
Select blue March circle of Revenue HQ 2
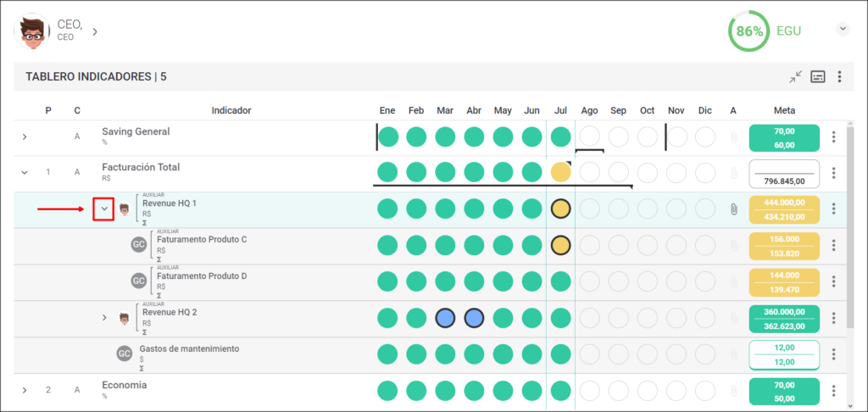[445, 318]
